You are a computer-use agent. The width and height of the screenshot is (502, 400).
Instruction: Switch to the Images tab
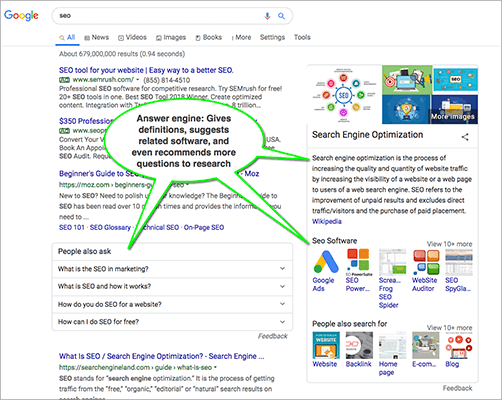(171, 37)
